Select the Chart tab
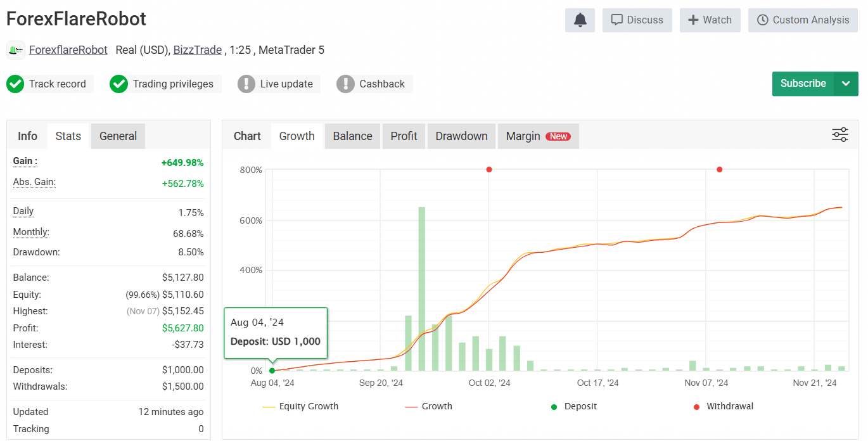Viewport: 868px width, 441px height. 247,136
